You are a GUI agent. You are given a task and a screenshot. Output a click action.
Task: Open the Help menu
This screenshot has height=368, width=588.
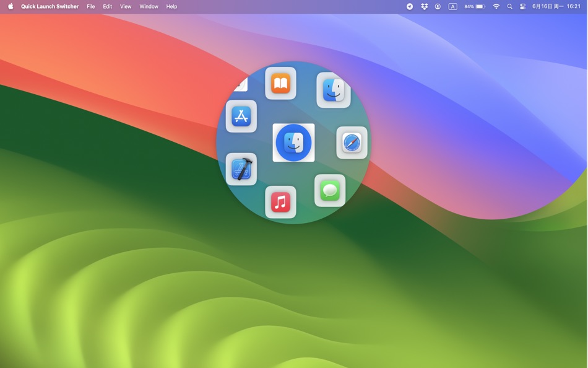tap(171, 6)
